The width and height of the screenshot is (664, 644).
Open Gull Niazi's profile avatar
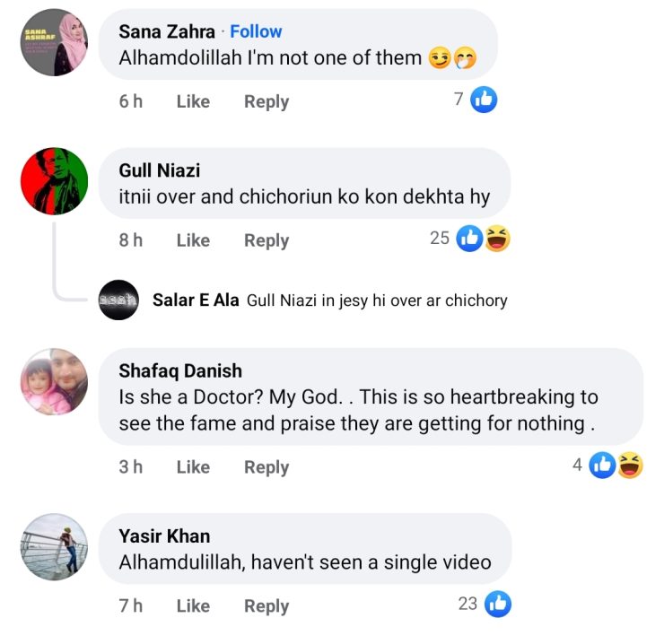pyautogui.click(x=54, y=182)
